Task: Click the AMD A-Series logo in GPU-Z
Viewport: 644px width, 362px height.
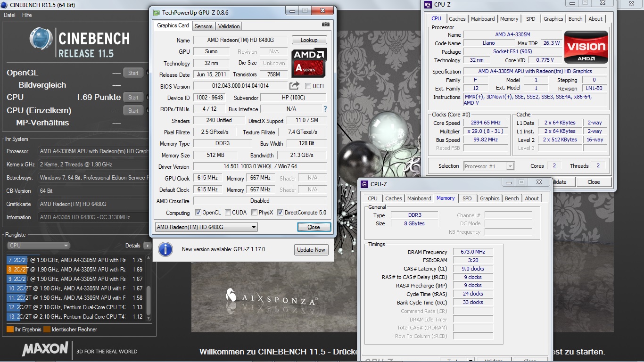Action: (x=309, y=63)
